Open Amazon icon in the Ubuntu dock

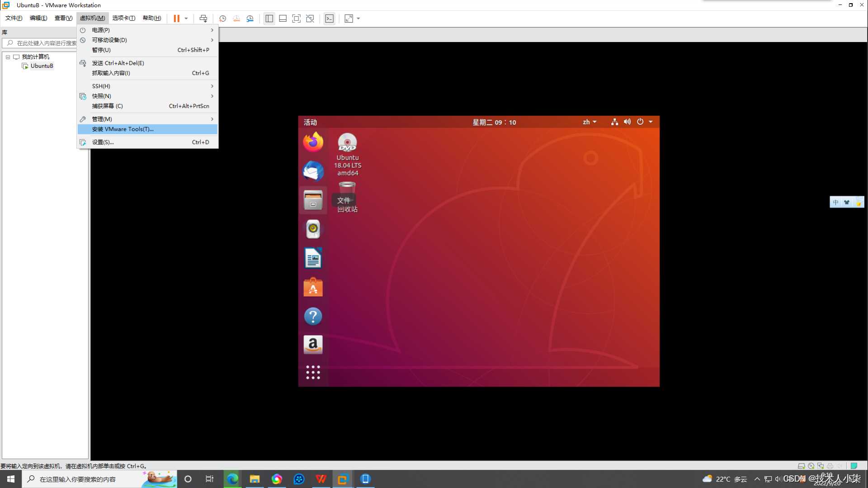click(x=313, y=345)
